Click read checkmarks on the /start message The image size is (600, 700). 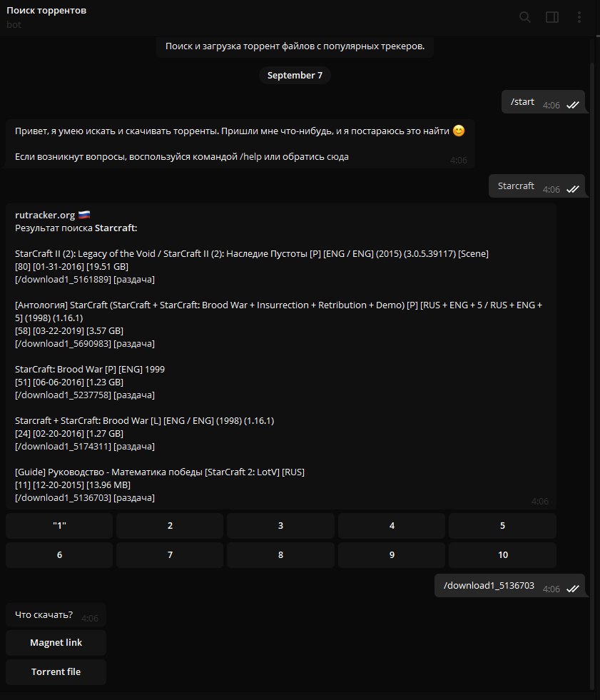tap(573, 105)
